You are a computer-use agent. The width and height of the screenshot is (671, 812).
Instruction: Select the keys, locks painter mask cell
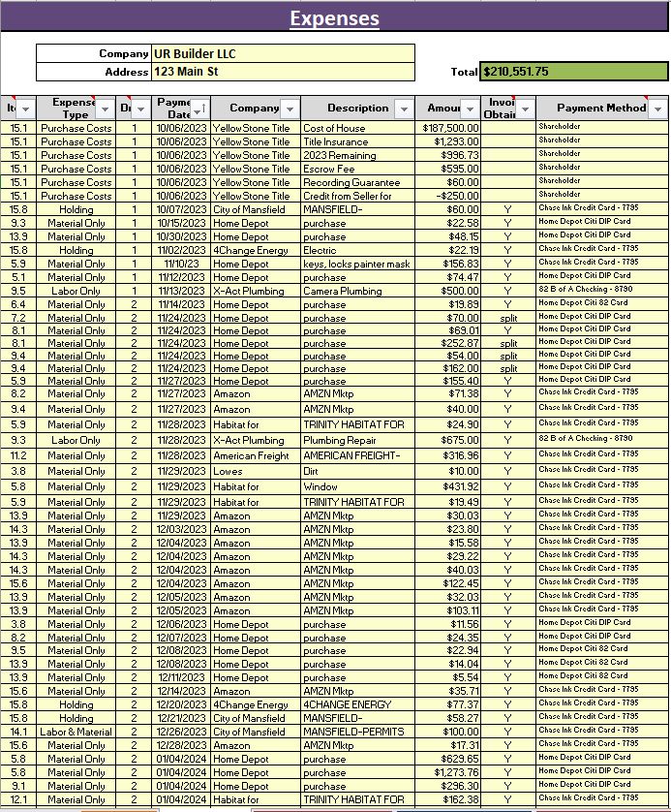pyautogui.click(x=357, y=264)
